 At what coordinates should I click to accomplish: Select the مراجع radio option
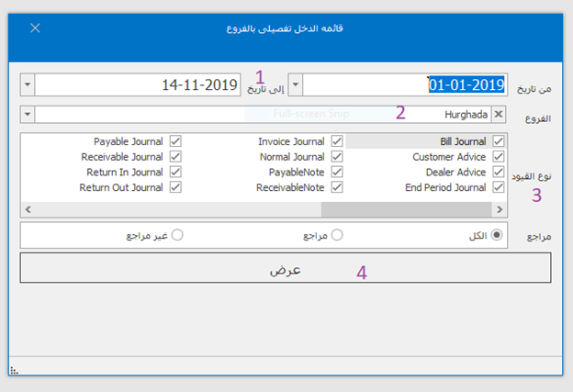click(337, 235)
